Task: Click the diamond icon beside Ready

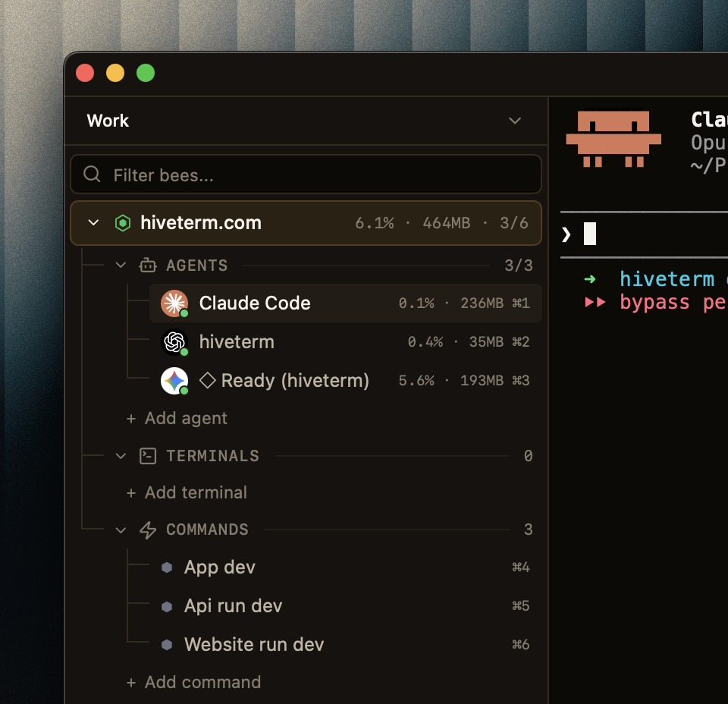Action: pos(208,381)
